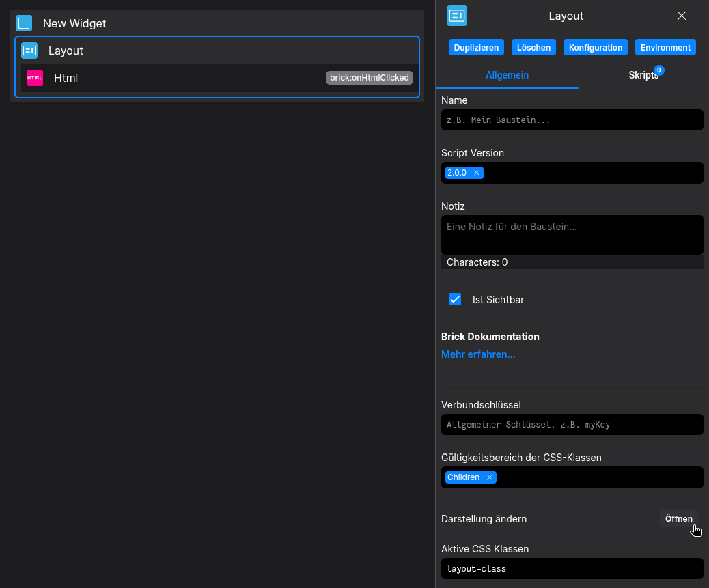Click the brick:onHtmlClicked event badge
The width and height of the screenshot is (709, 588).
pyautogui.click(x=369, y=78)
